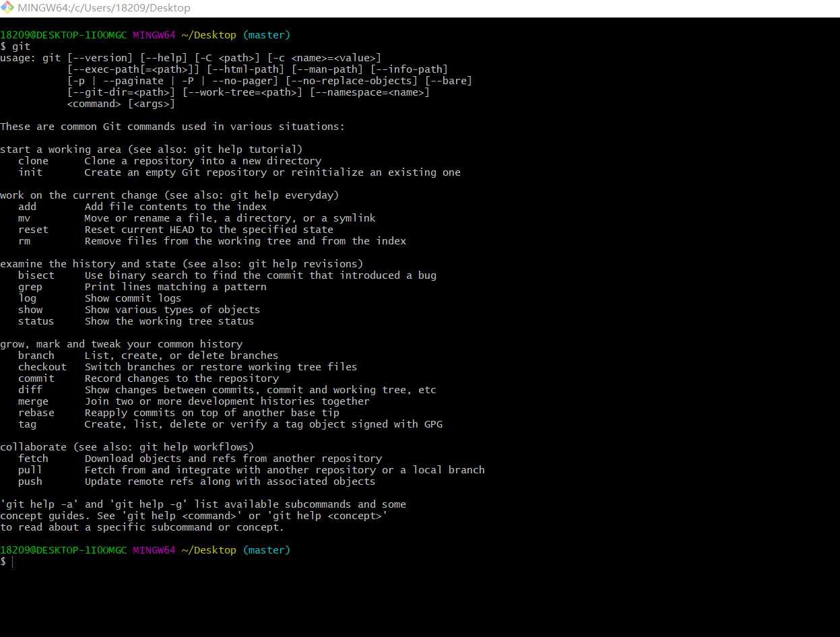Click the '<command> [<args>]' usage line
Screen dimensions: 840x637
coord(121,104)
